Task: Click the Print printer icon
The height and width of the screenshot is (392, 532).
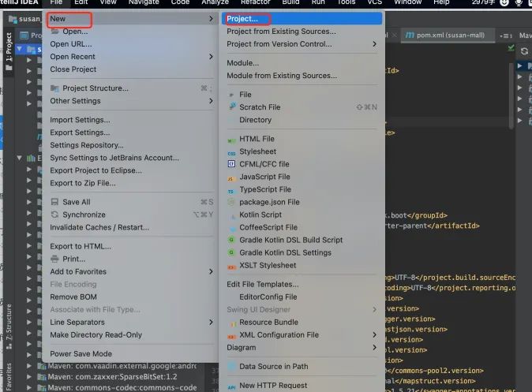Action: [54, 259]
